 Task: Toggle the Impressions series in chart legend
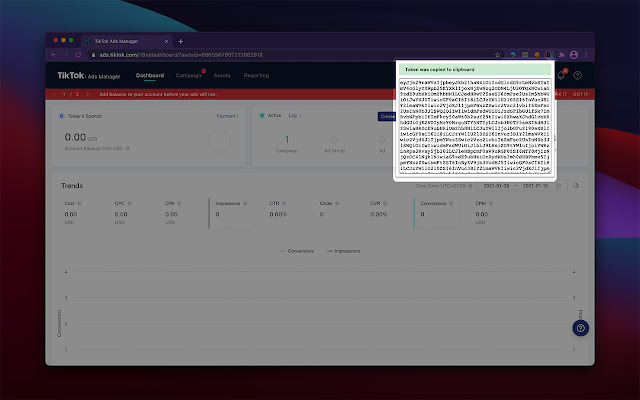click(344, 251)
